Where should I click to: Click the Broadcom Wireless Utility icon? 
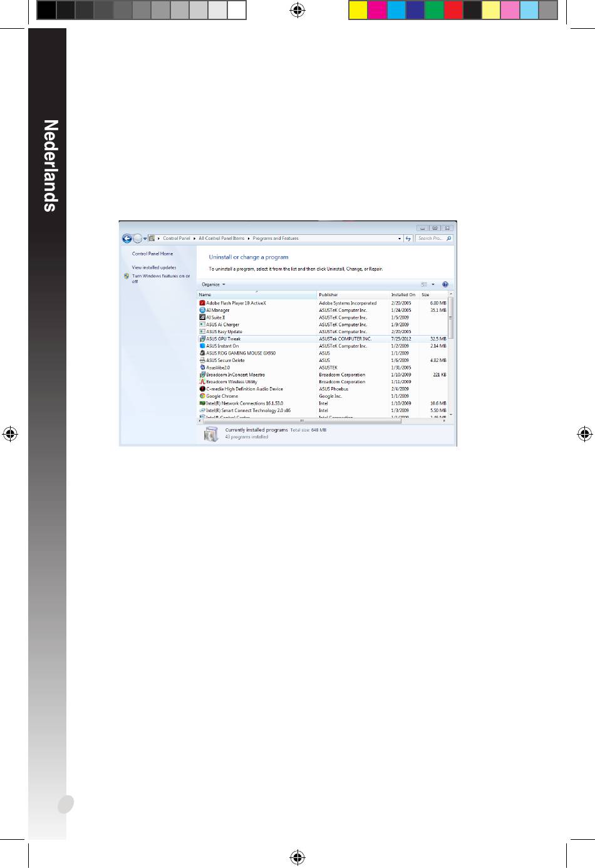pyautogui.click(x=202, y=382)
